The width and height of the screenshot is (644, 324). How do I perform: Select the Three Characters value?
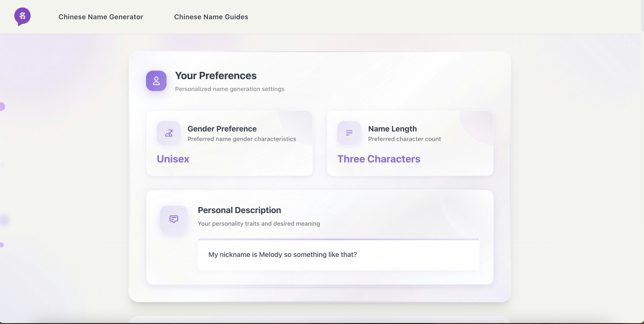[x=379, y=159]
